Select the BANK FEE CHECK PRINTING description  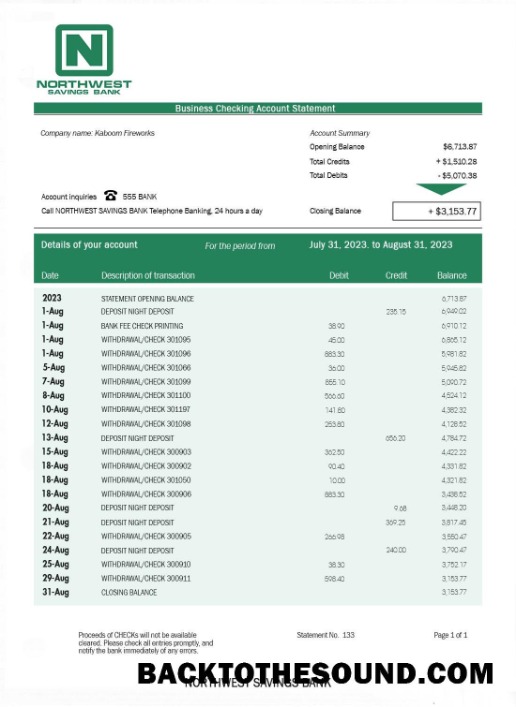[142, 326]
